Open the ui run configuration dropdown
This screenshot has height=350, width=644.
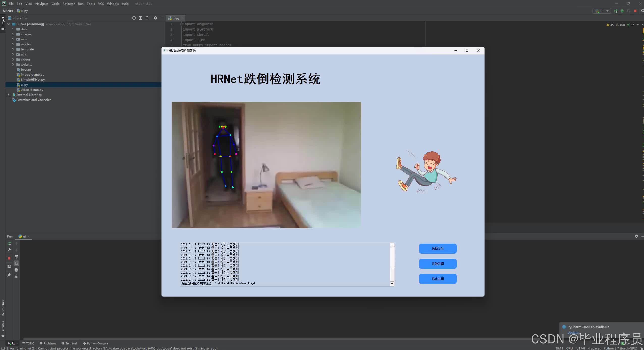tap(602, 11)
